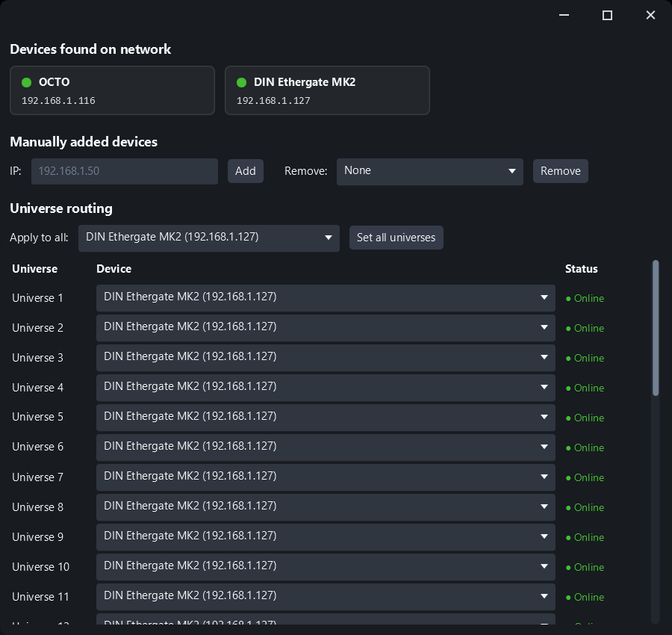The width and height of the screenshot is (672, 635).
Task: Click the Universe 10 row label
Action: pos(41,567)
